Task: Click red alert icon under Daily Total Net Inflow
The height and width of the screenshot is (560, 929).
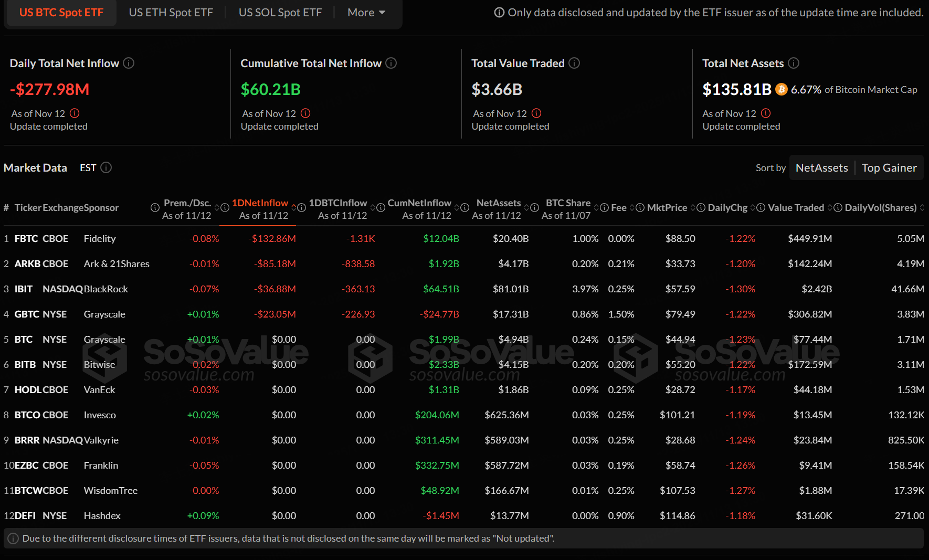Action: point(75,113)
